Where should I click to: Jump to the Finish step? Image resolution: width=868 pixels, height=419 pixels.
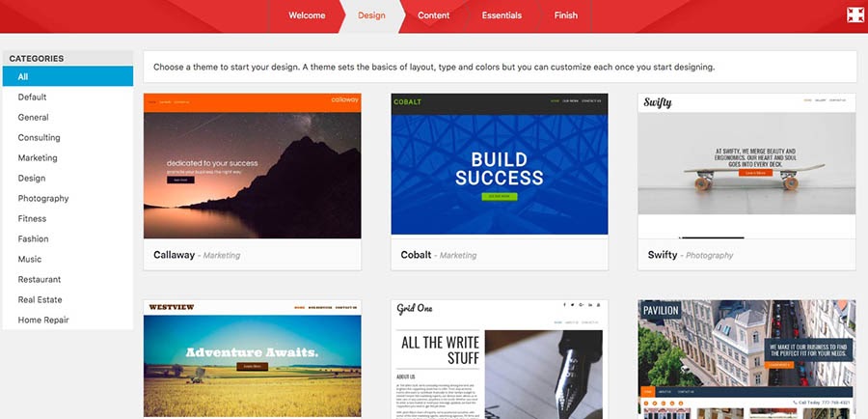(x=566, y=15)
